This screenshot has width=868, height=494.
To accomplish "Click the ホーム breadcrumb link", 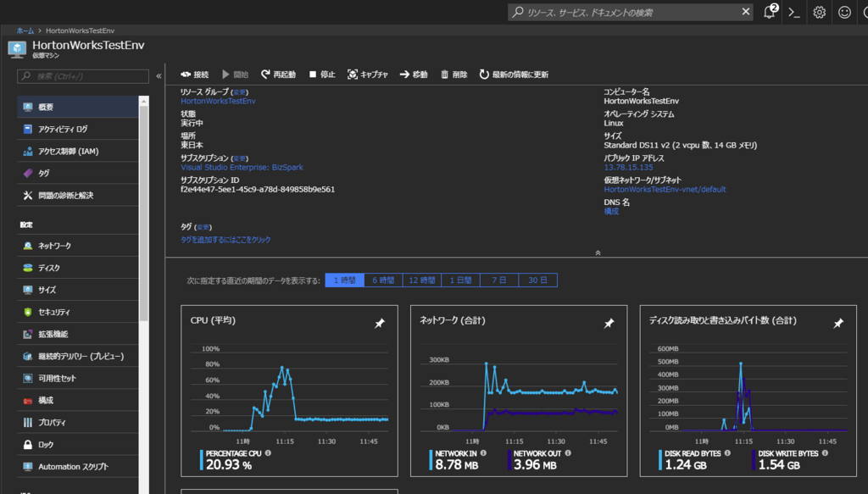I will (x=25, y=31).
